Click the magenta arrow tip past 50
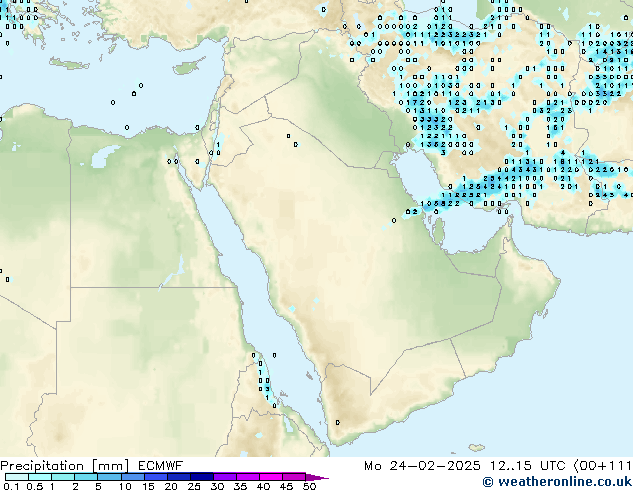The image size is (634, 490). click(322, 477)
